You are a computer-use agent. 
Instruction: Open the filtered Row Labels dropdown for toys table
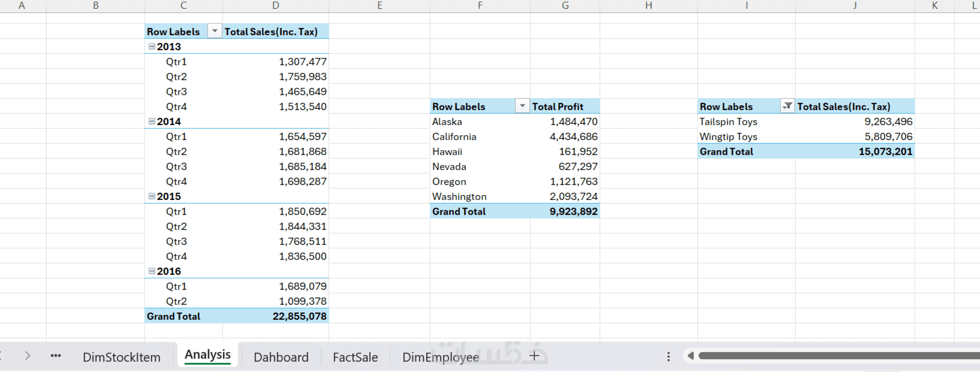click(787, 106)
